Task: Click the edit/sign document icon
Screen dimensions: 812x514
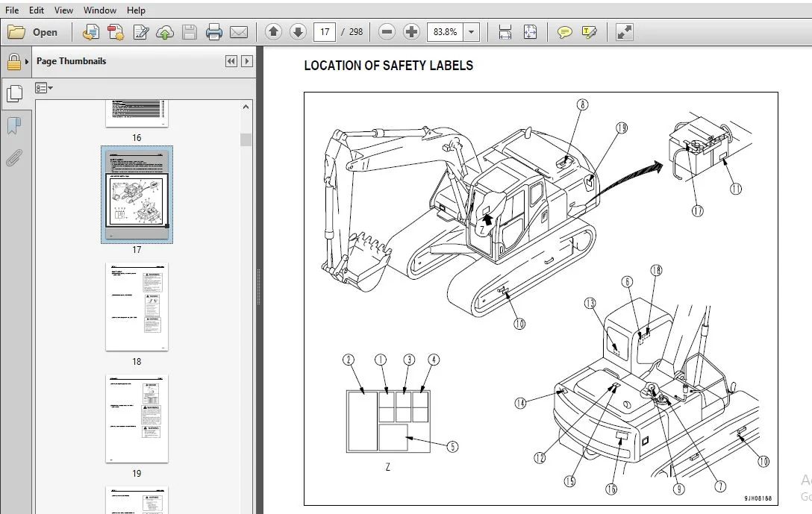Action: pos(141,32)
